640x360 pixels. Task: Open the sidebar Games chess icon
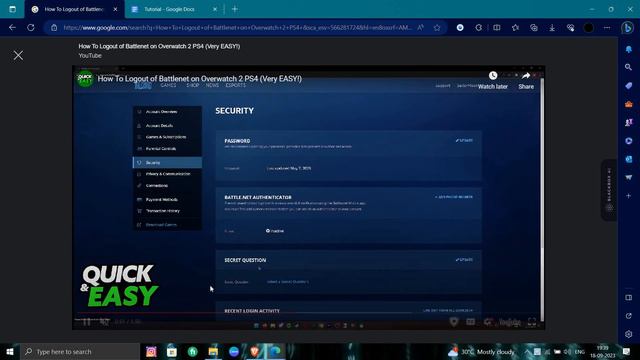[629, 122]
